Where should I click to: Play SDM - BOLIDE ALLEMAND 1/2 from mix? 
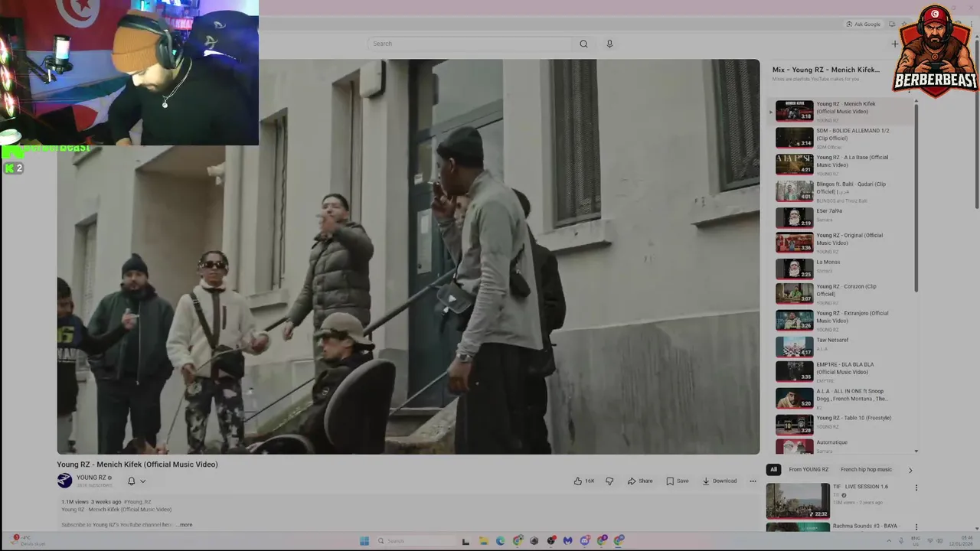coord(842,138)
